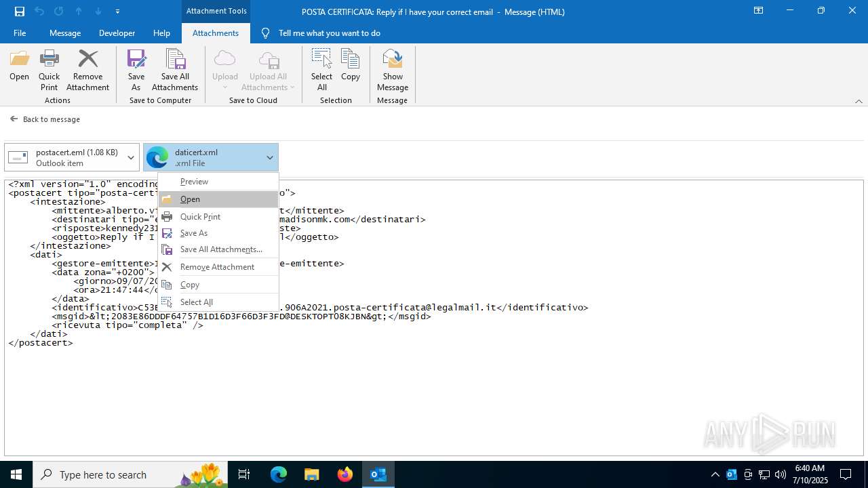This screenshot has width=868, height=488.
Task: Choose Select All in the context menu
Action: 218,302
